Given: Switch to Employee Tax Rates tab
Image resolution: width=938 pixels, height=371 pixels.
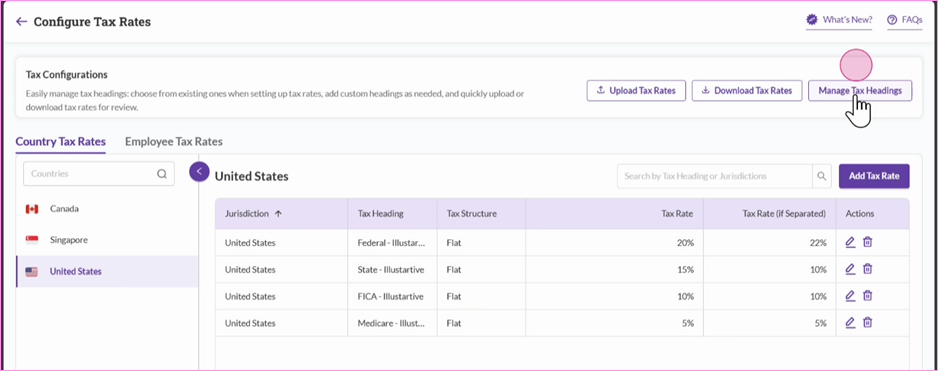Looking at the screenshot, I should [173, 142].
